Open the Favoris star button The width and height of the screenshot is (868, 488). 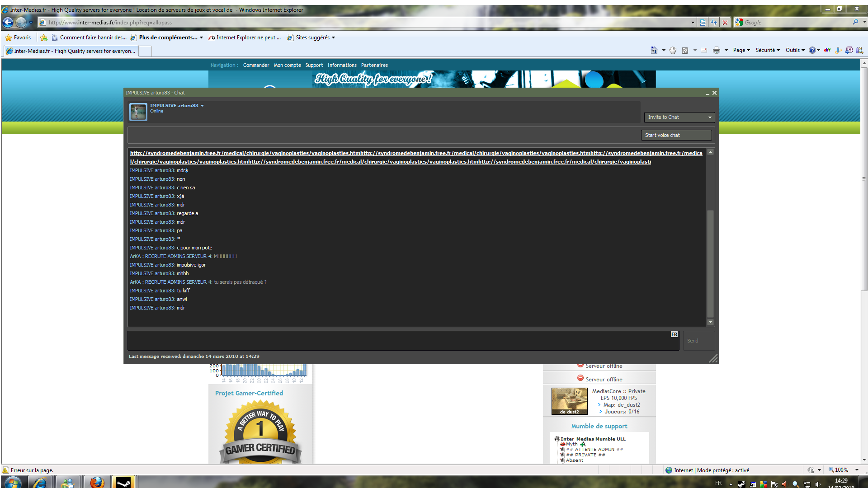pos(18,38)
